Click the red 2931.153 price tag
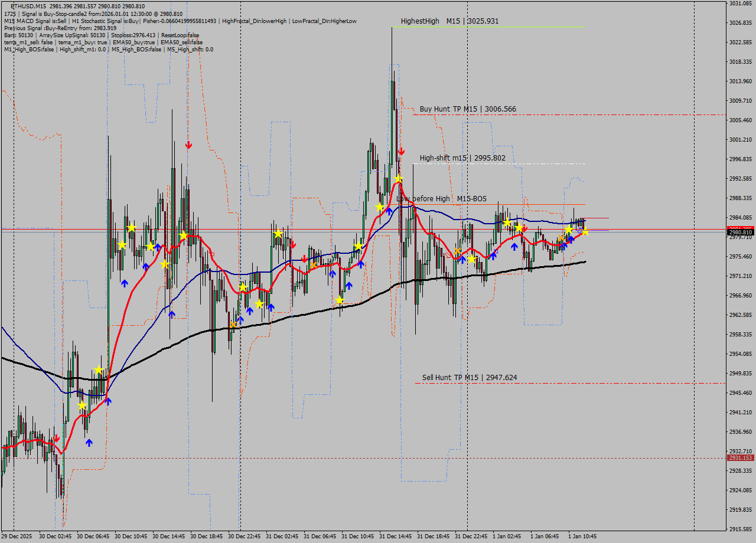The width and height of the screenshot is (756, 543). point(740,458)
